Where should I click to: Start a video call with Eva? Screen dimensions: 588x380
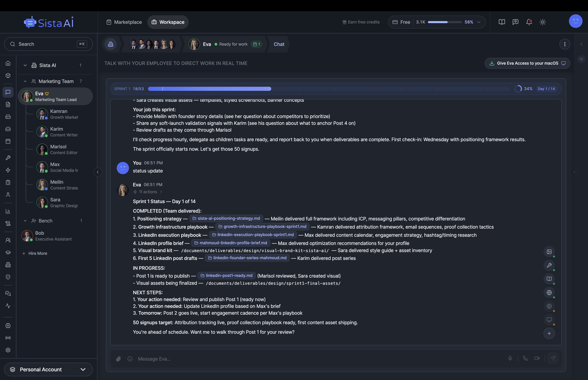[x=537, y=358]
